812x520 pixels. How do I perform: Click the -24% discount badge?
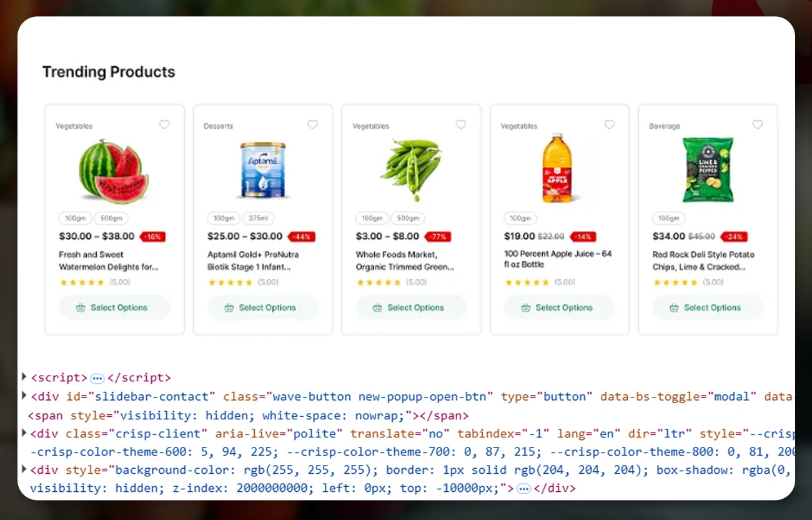(x=734, y=237)
